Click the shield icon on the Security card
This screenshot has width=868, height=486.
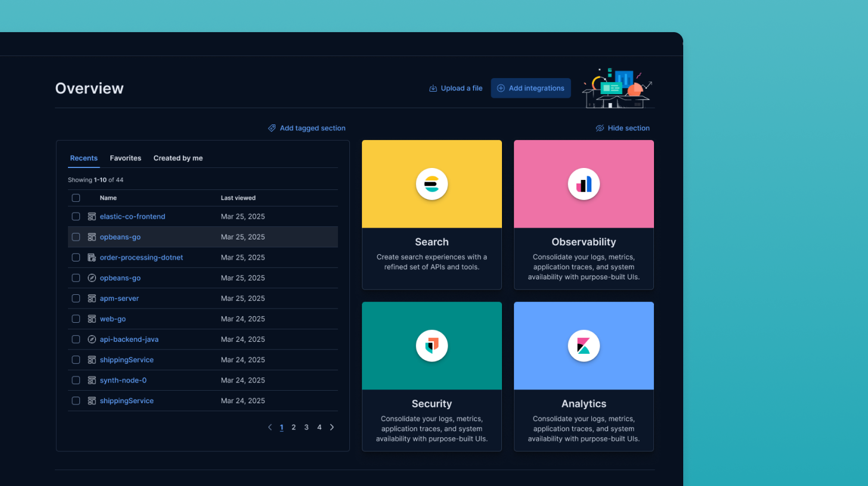(431, 345)
